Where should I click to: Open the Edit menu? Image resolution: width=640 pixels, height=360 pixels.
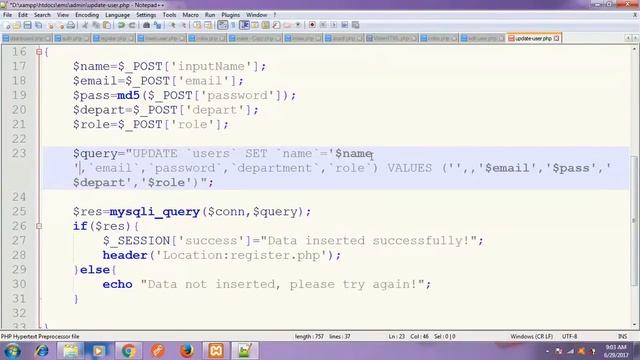(x=23, y=15)
